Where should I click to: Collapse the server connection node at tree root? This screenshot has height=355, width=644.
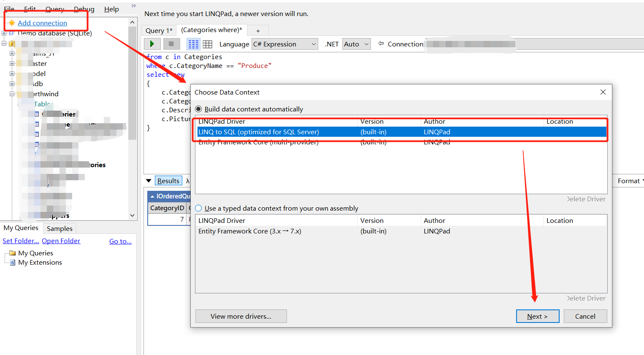(4, 43)
